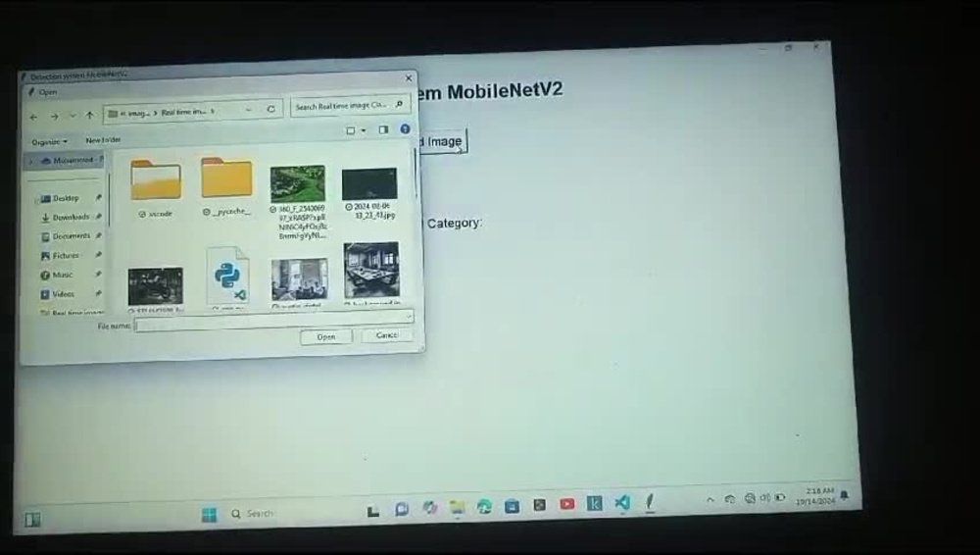Open the Widgets icon on taskbar
Viewport: 980px width, 555px height.
[32, 520]
